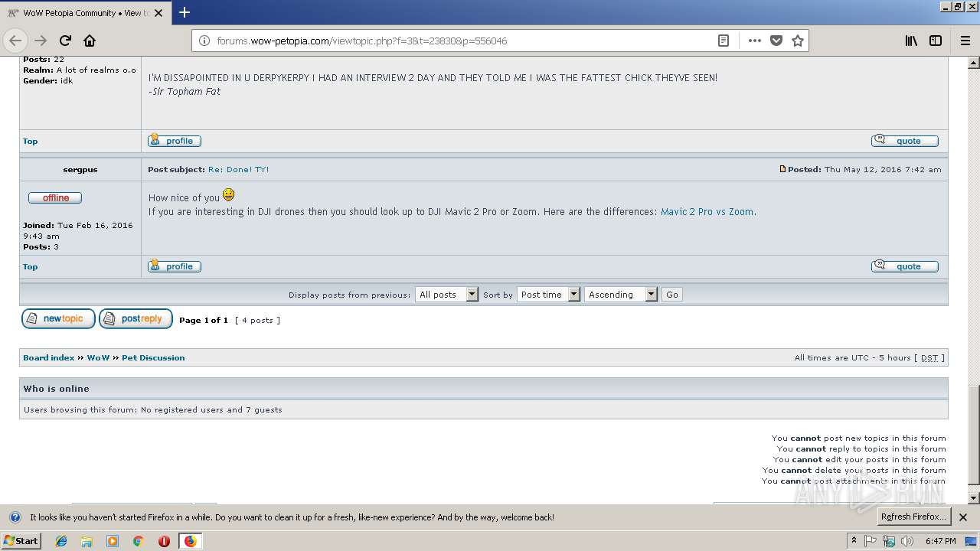Go to Board index breadcrumb
Viewport: 980px width, 551px height.
49,358
